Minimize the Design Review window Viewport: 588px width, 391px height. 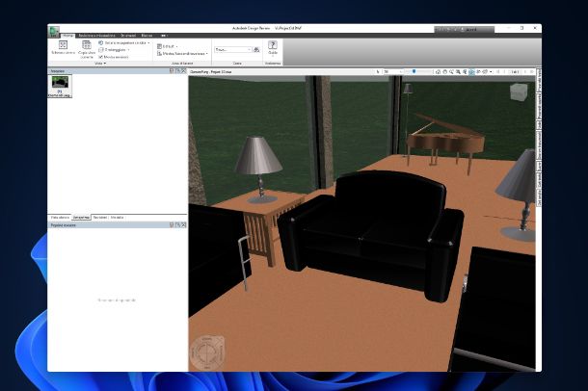coord(509,28)
